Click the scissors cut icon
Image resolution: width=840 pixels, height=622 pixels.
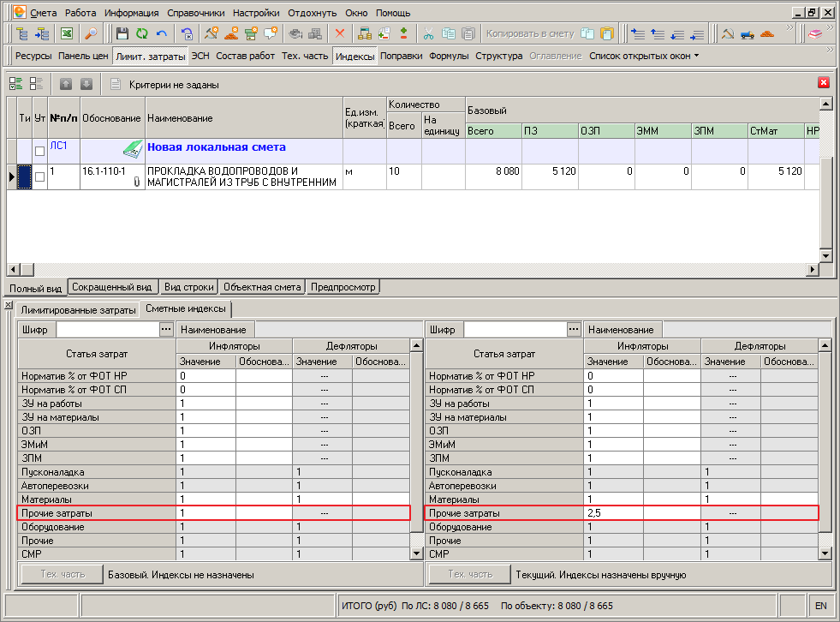tap(429, 33)
